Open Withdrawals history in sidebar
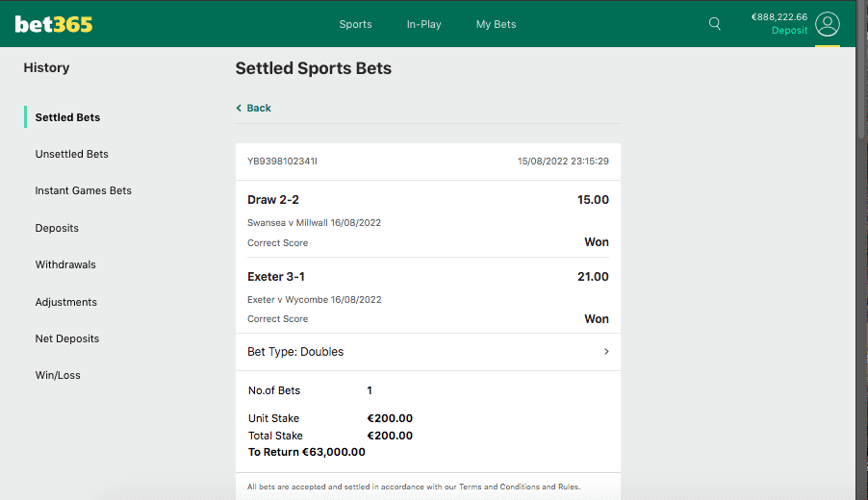This screenshot has height=500, width=868. click(65, 264)
